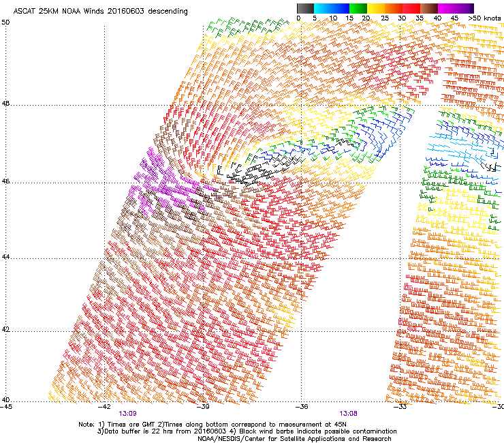Click the 'Note: 1) Times are GMT' line

click(x=212, y=425)
